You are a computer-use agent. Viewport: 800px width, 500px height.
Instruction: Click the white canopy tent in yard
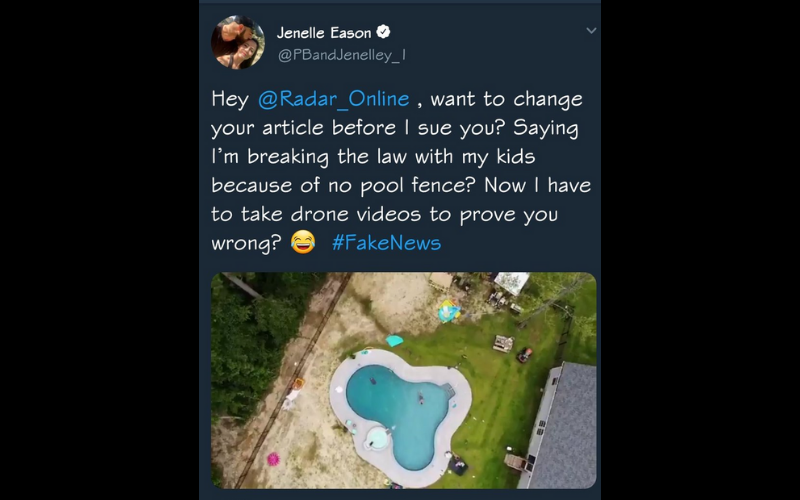point(511,282)
